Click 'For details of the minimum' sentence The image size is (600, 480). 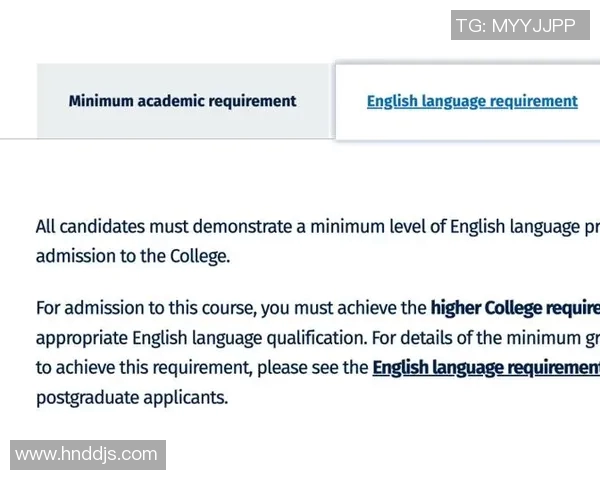click(486, 338)
